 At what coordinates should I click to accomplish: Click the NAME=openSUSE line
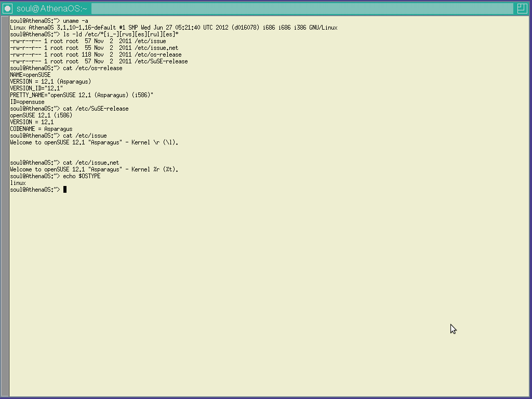[x=30, y=75]
